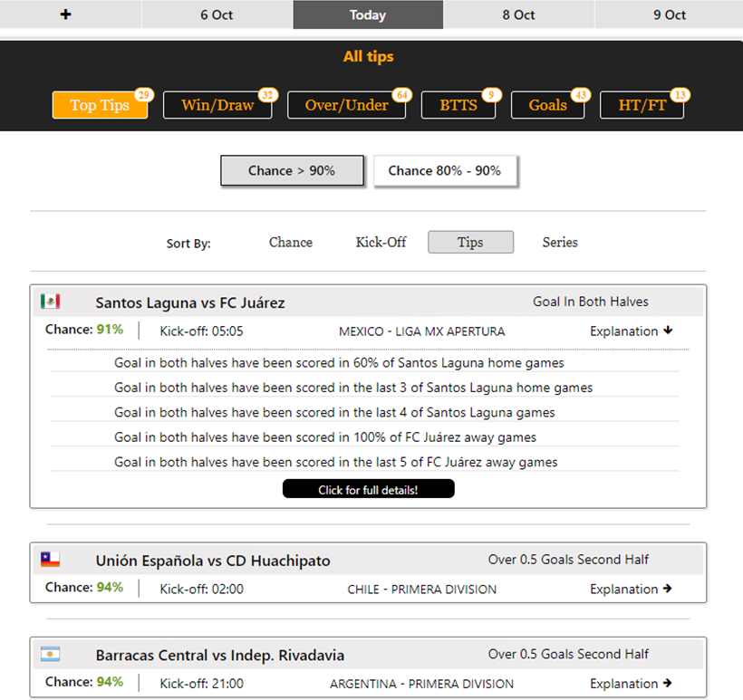The image size is (743, 700).
Task: Expand explanation for Barracas Central match
Action: click(631, 684)
